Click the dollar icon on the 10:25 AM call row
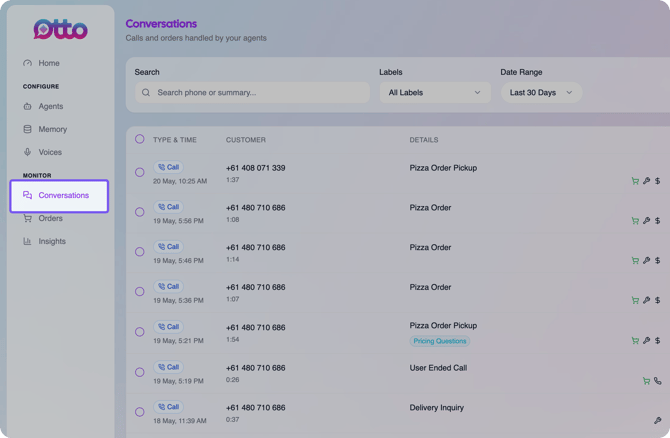Viewport: 670px width, 438px height. click(658, 181)
